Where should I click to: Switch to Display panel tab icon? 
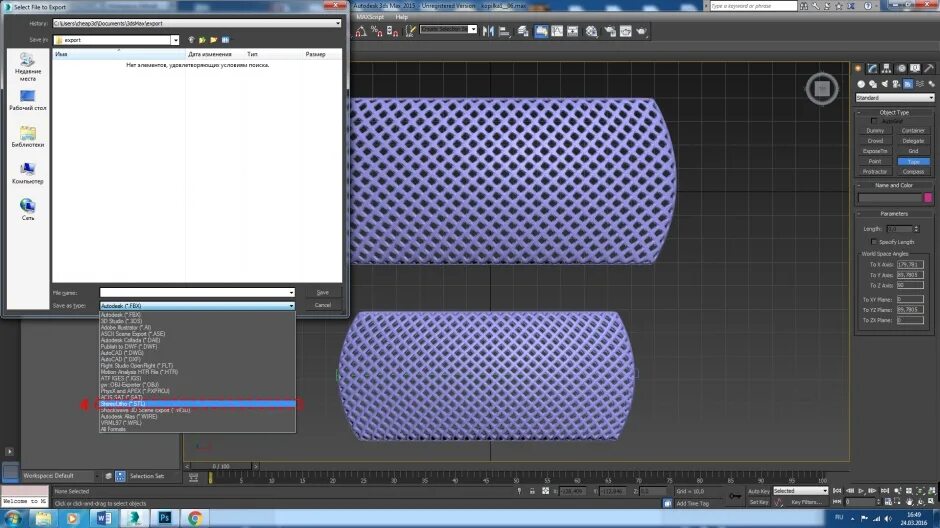point(915,69)
